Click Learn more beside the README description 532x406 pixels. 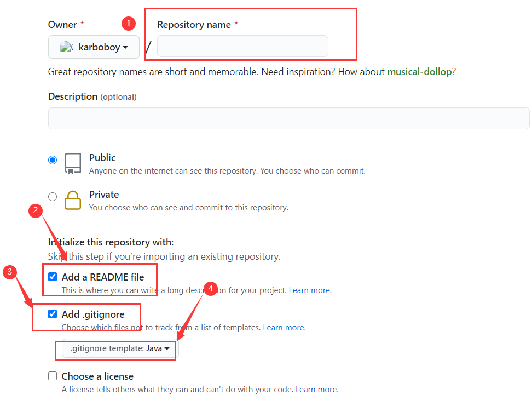point(310,290)
